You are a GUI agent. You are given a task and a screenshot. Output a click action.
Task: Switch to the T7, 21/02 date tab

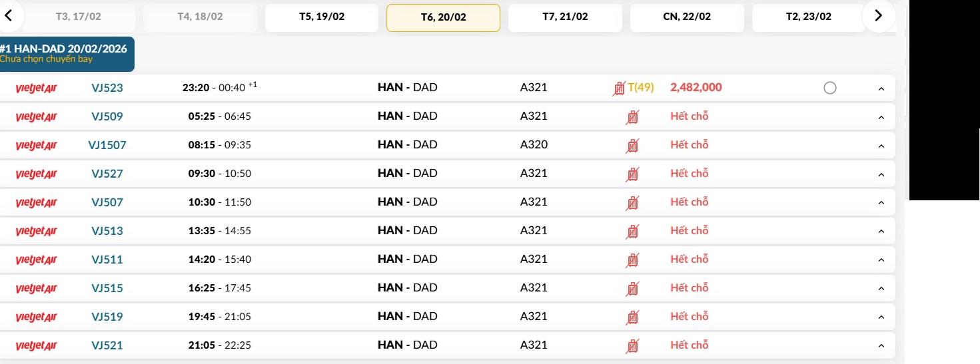565,17
